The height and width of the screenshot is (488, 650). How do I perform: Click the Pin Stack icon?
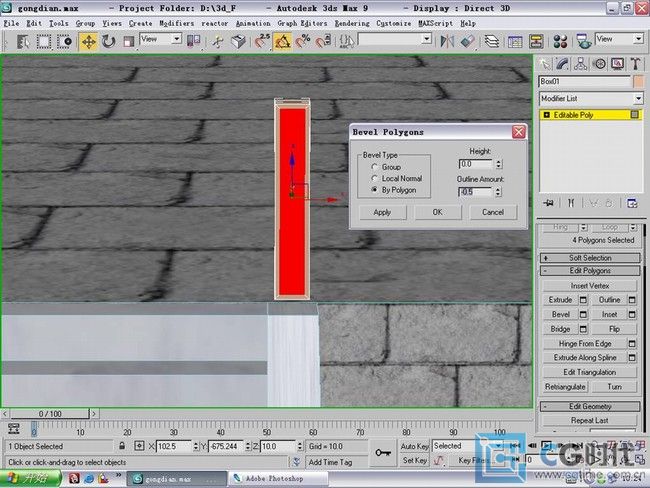tap(549, 203)
